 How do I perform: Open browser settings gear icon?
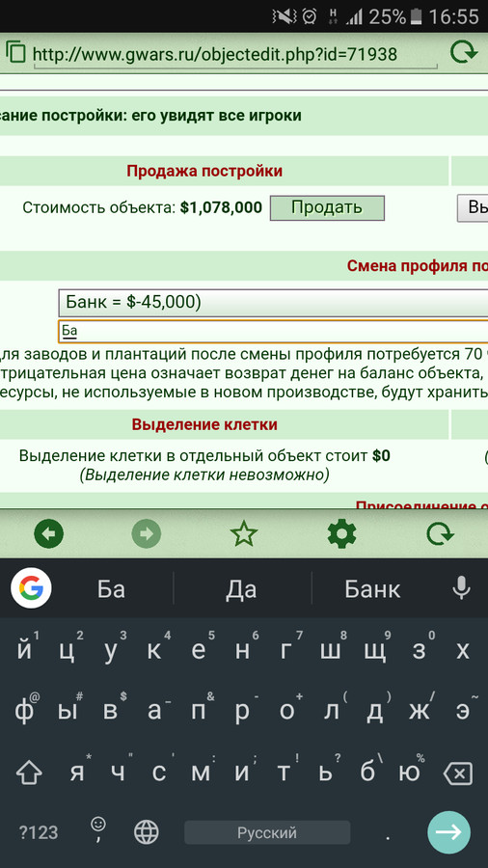click(341, 534)
